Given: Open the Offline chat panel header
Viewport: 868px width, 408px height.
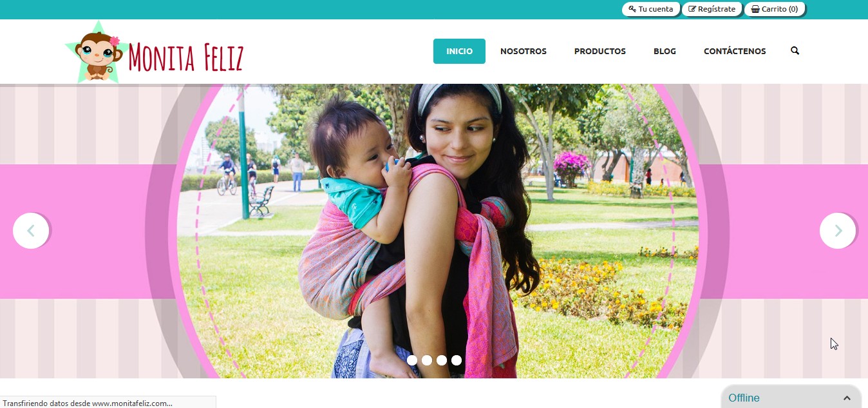Looking at the screenshot, I should pyautogui.click(x=791, y=397).
